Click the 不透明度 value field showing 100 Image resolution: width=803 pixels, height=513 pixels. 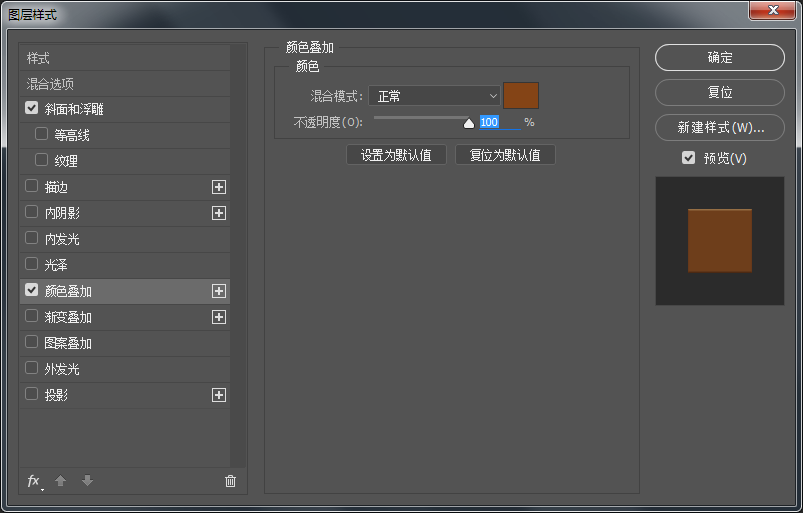coord(500,122)
